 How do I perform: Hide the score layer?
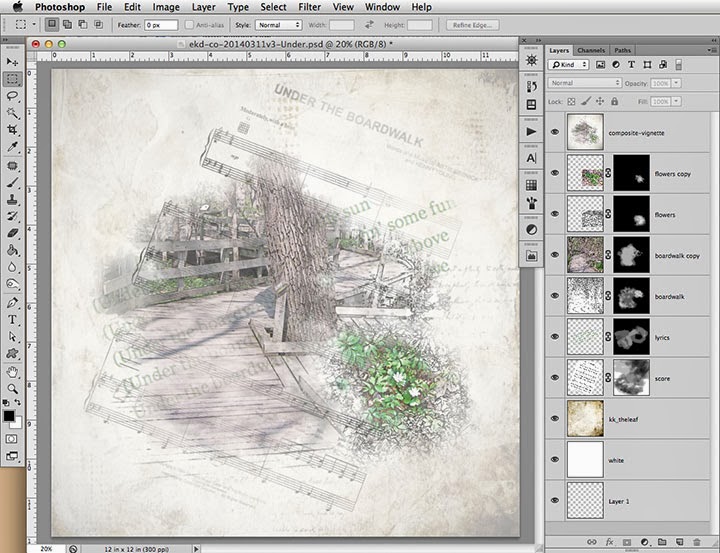(555, 378)
